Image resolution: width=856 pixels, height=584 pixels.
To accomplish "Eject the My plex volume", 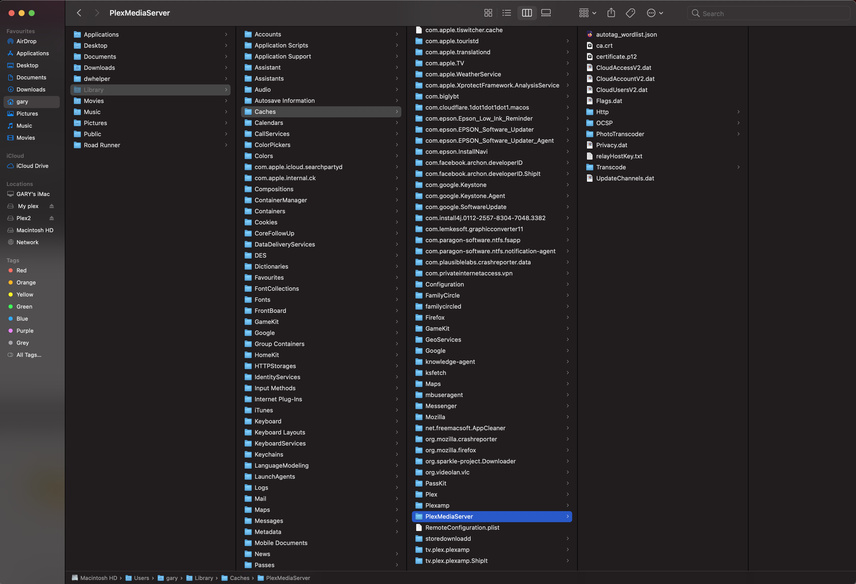I will click(x=52, y=206).
